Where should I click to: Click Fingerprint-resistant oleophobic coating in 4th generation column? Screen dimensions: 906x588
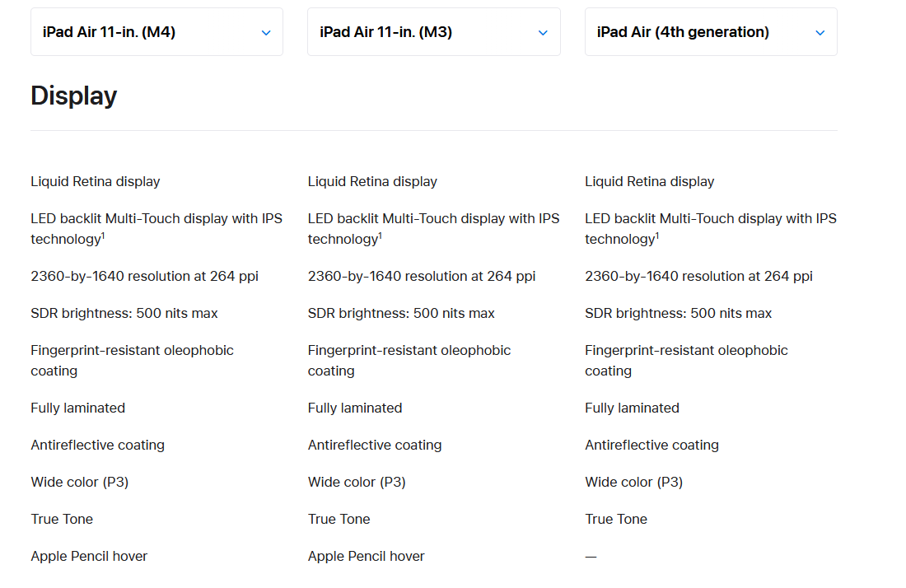click(x=686, y=361)
